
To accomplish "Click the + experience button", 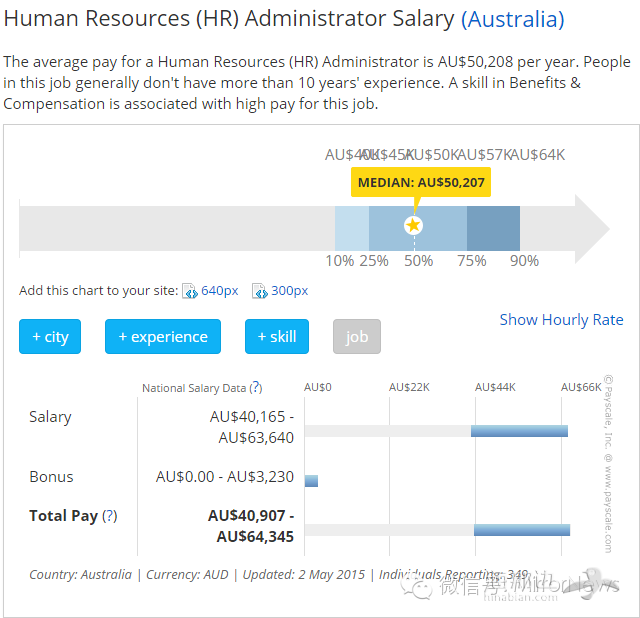I will coord(163,336).
